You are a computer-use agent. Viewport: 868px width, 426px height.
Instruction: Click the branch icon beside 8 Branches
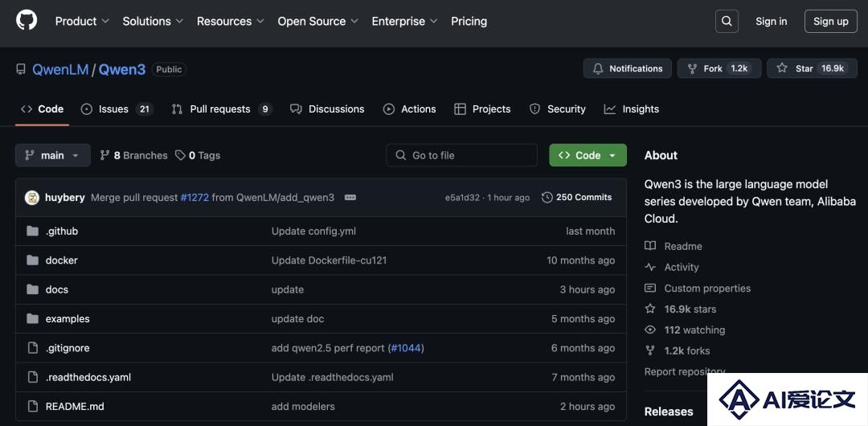(104, 155)
